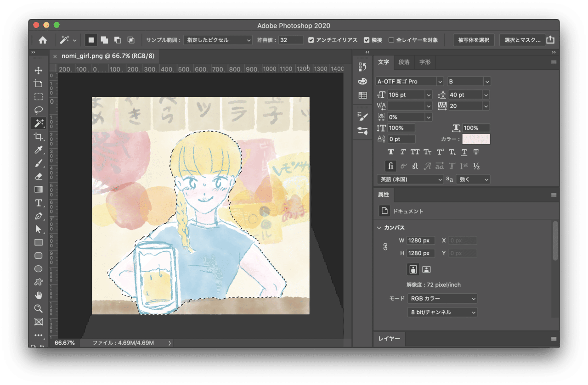This screenshot has width=588, height=385.
Task: Select the Hand tool
Action: (39, 295)
